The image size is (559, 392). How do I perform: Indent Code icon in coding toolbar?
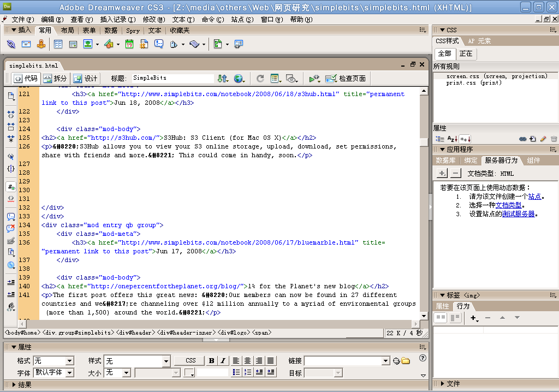(11, 282)
